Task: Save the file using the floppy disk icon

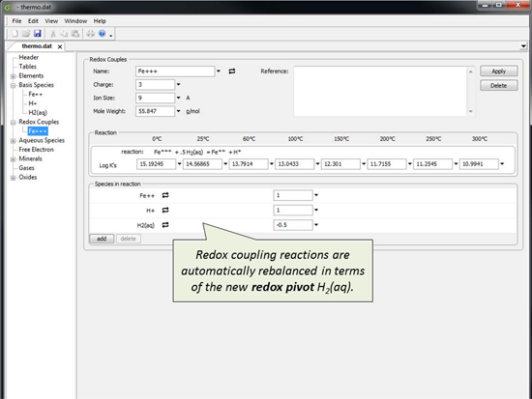Action: [x=38, y=34]
